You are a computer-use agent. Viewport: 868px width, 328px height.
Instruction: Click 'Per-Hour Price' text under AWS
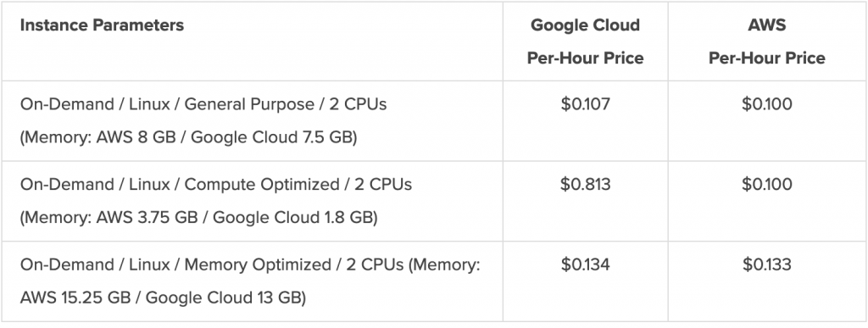766,58
